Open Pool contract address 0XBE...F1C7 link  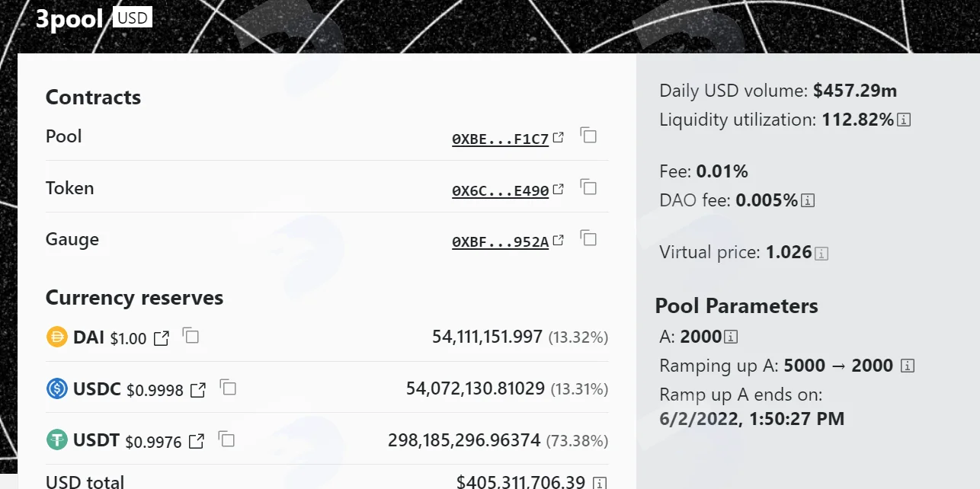point(500,139)
